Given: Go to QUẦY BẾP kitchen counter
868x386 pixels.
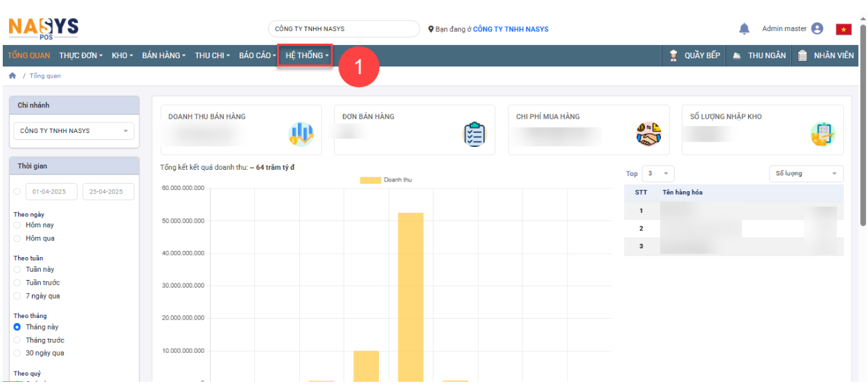Looking at the screenshot, I should coord(695,55).
